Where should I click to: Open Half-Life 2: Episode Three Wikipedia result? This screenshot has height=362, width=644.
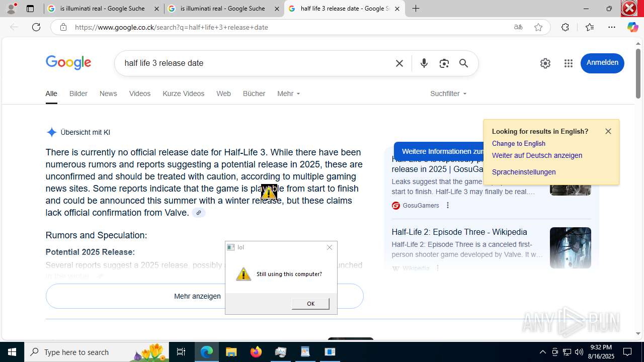[459, 232]
